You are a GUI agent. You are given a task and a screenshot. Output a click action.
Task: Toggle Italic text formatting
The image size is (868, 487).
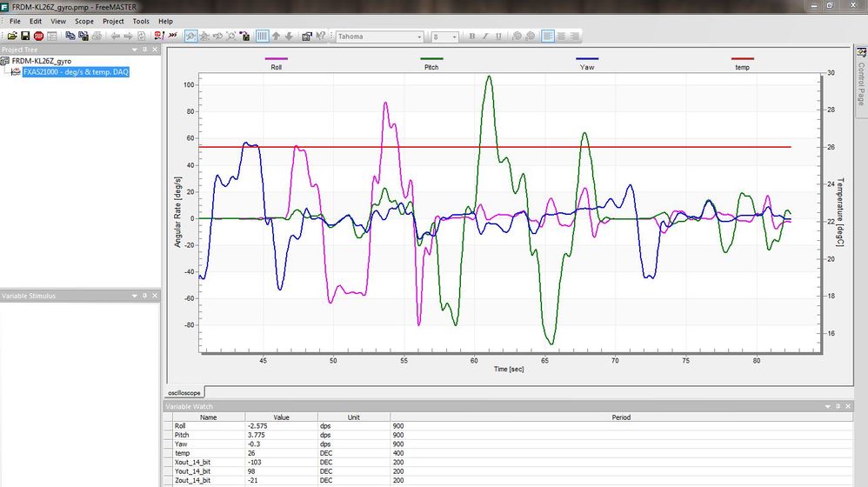pyautogui.click(x=485, y=36)
